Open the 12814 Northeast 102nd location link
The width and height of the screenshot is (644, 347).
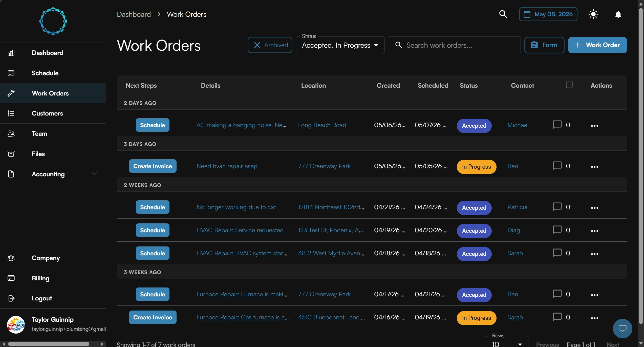tap(331, 207)
